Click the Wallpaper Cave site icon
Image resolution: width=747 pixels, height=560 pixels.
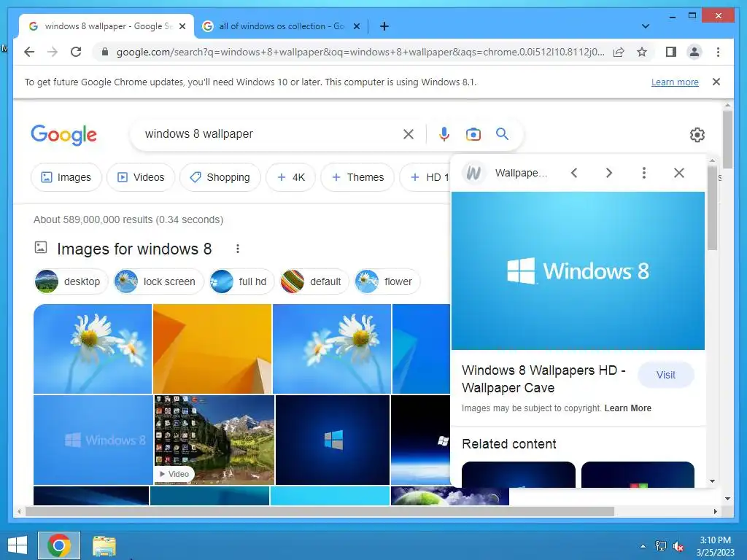(x=473, y=173)
